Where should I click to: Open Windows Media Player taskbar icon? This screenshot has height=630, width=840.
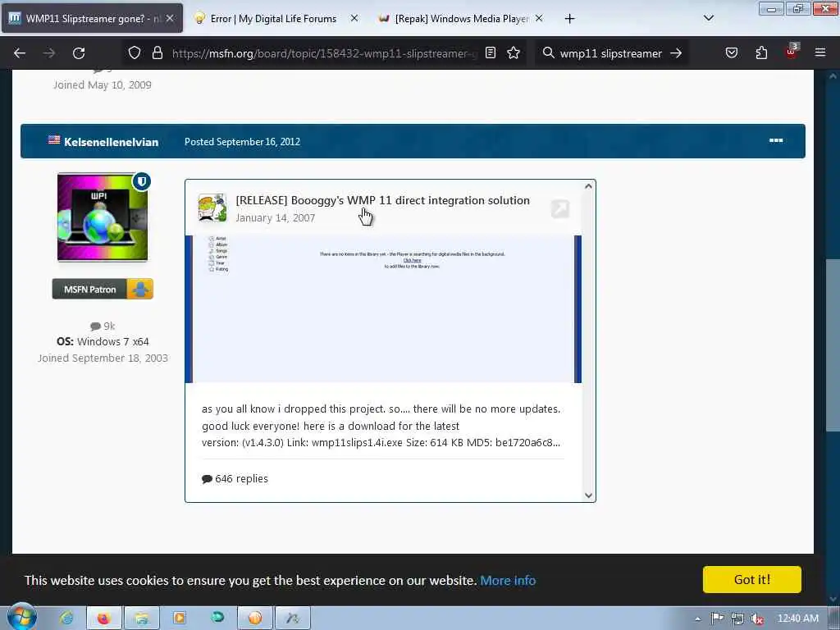click(x=180, y=618)
